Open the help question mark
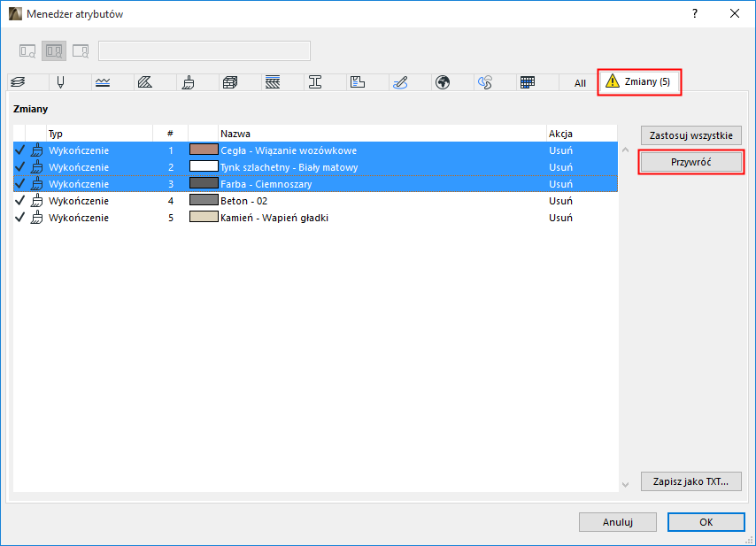 click(x=695, y=13)
